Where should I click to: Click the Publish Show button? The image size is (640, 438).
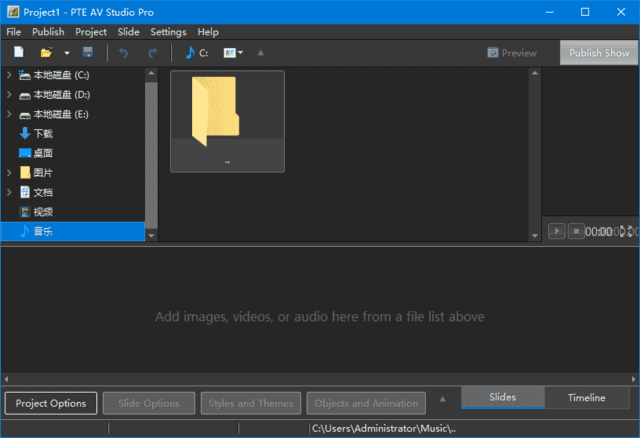(x=599, y=53)
